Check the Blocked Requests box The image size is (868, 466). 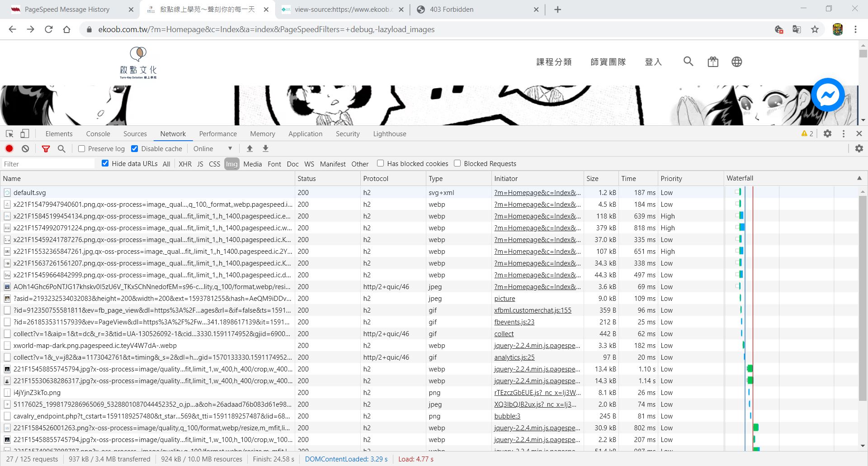[457, 163]
